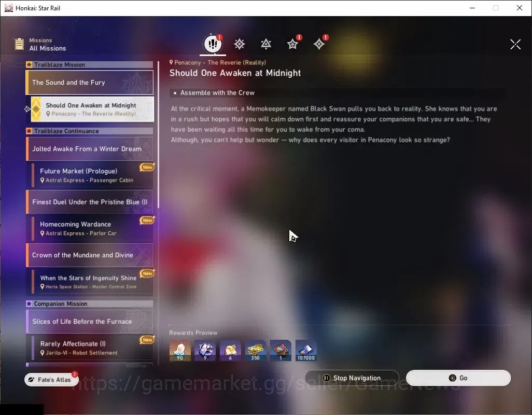Open Fate's Atlas

click(x=51, y=380)
